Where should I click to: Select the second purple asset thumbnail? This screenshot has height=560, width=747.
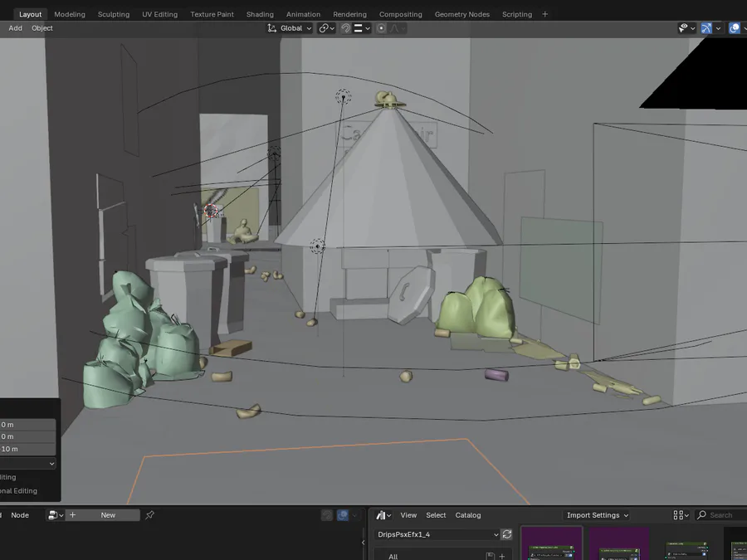(x=619, y=543)
